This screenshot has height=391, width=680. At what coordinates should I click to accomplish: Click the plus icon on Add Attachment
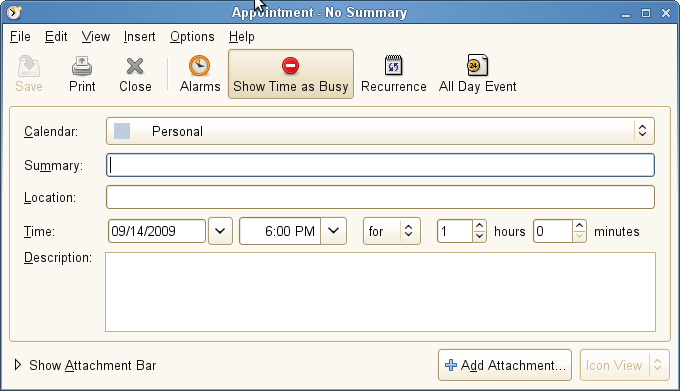click(451, 365)
